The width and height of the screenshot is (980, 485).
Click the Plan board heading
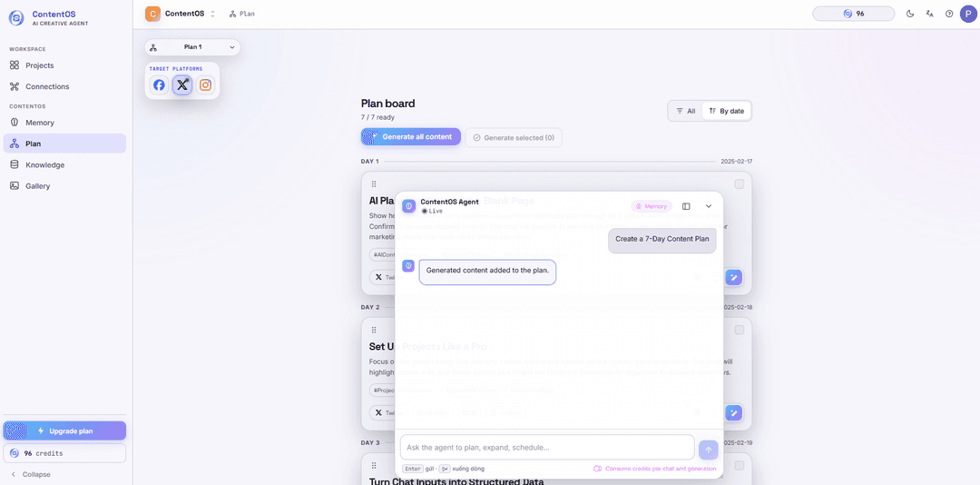pyautogui.click(x=387, y=104)
